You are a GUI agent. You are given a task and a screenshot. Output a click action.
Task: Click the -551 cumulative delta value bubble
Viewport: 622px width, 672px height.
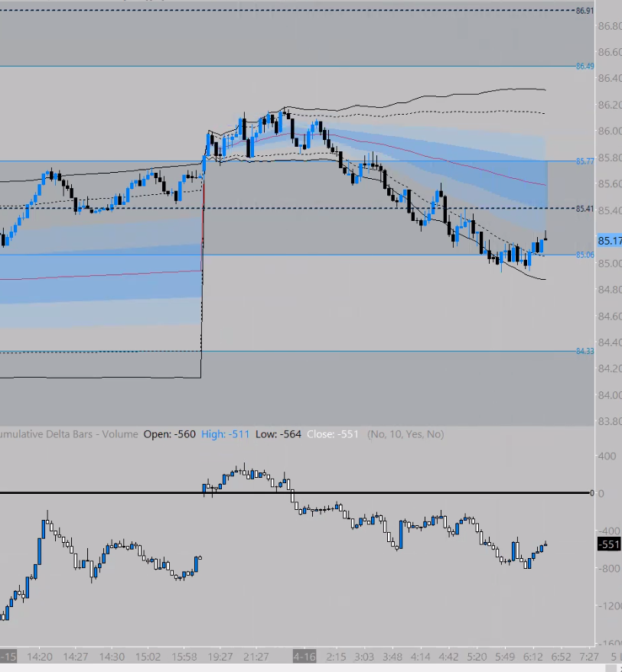pos(609,544)
